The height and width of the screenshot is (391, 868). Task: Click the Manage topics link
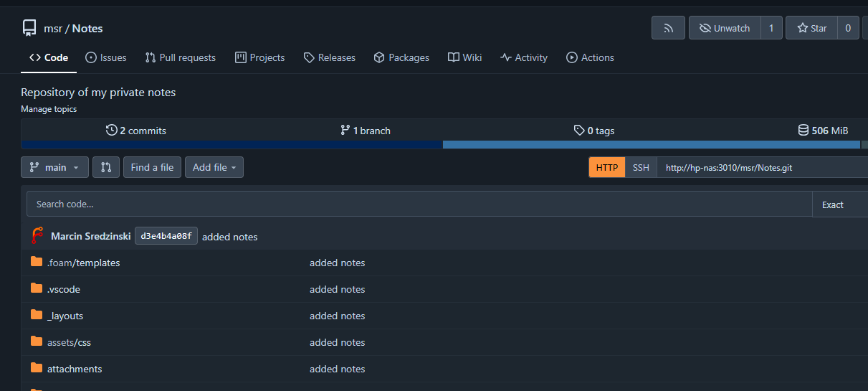coord(49,109)
